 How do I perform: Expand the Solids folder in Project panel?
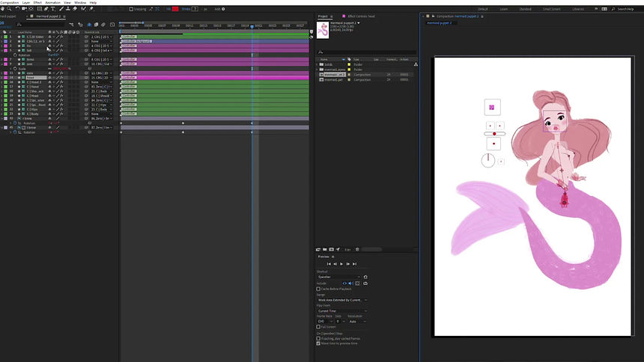tap(317, 64)
